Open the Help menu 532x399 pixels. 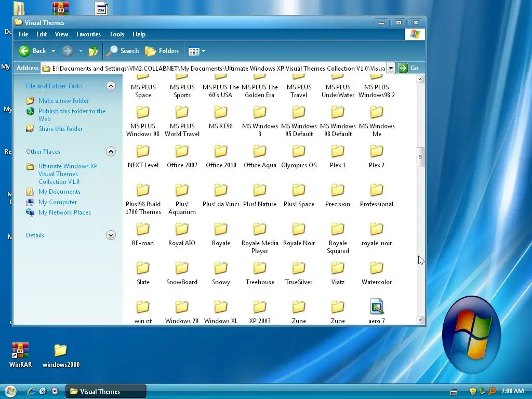pos(139,34)
